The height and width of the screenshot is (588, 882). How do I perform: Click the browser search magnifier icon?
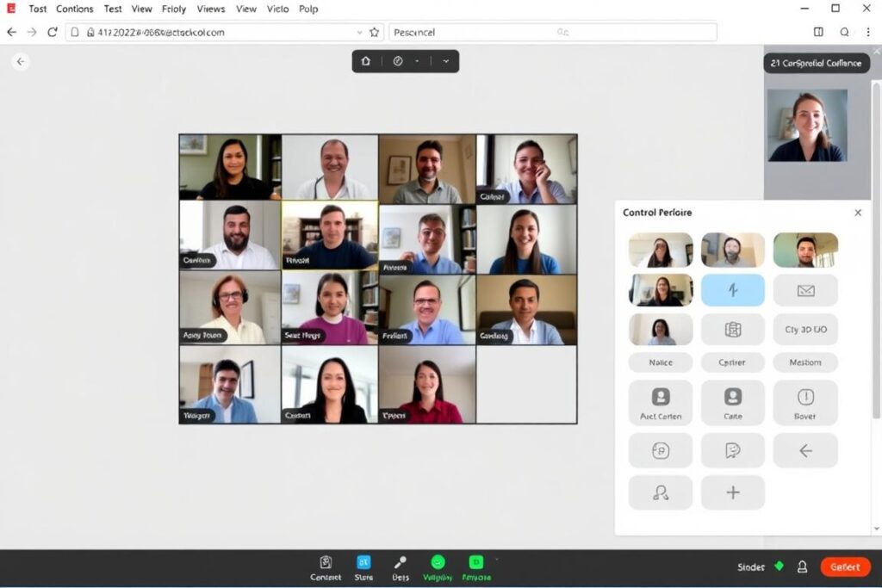pyautogui.click(x=844, y=32)
